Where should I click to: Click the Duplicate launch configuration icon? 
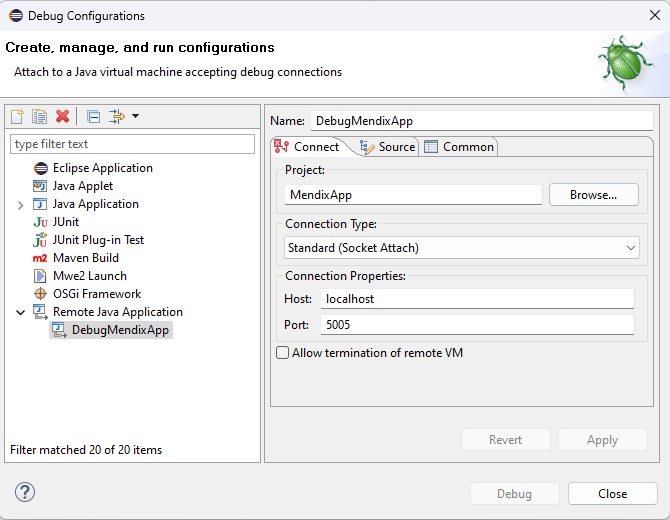tap(39, 117)
